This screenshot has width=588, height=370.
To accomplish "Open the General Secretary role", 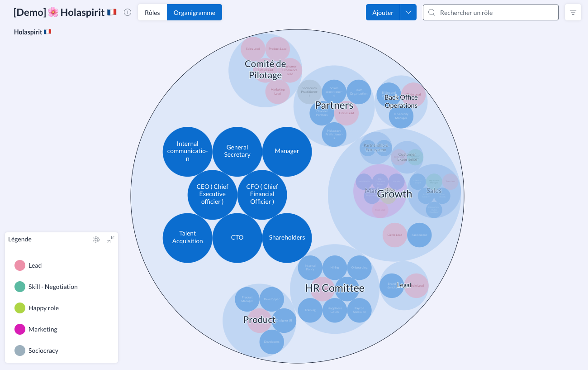I will pyautogui.click(x=237, y=152).
